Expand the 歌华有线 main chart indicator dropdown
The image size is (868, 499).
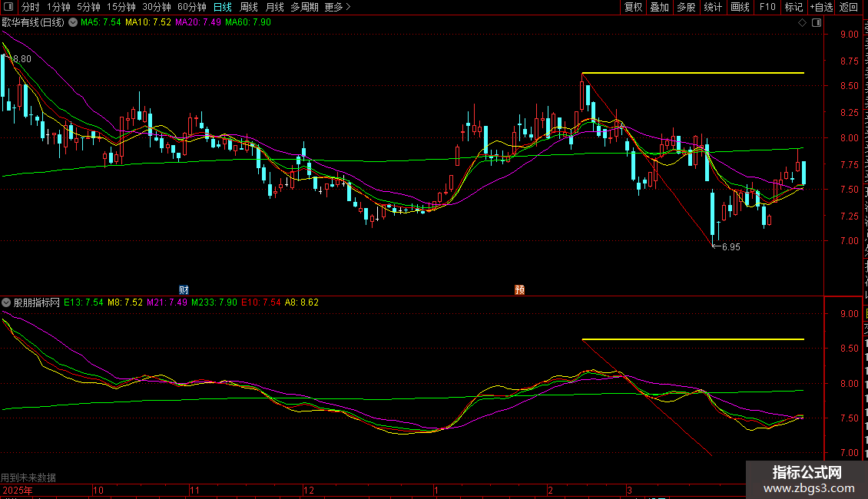(74, 22)
